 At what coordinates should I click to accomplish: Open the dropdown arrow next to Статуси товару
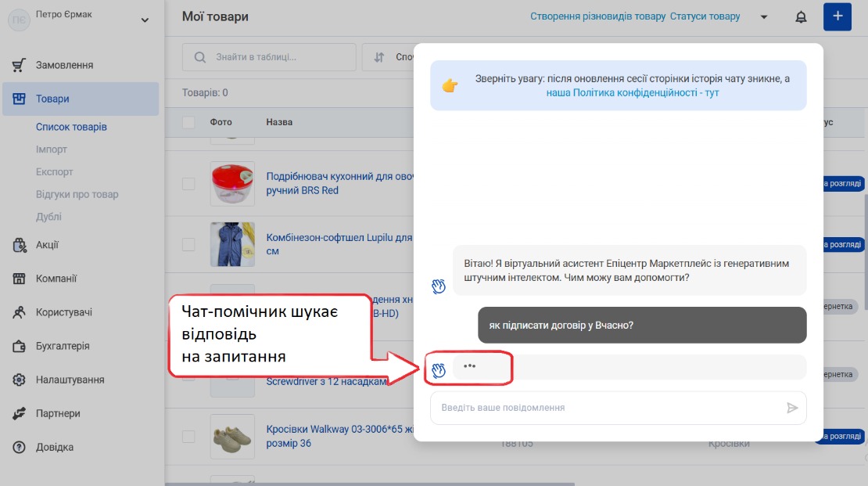click(764, 17)
